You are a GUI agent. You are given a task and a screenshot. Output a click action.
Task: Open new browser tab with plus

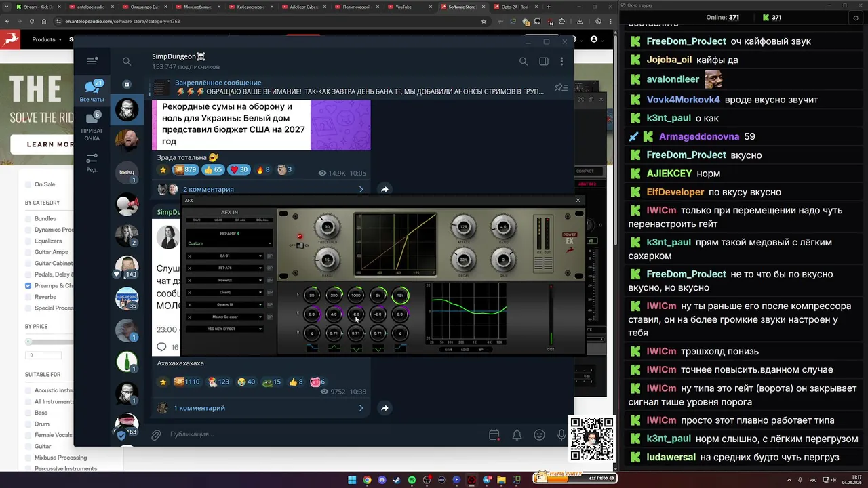[549, 7]
